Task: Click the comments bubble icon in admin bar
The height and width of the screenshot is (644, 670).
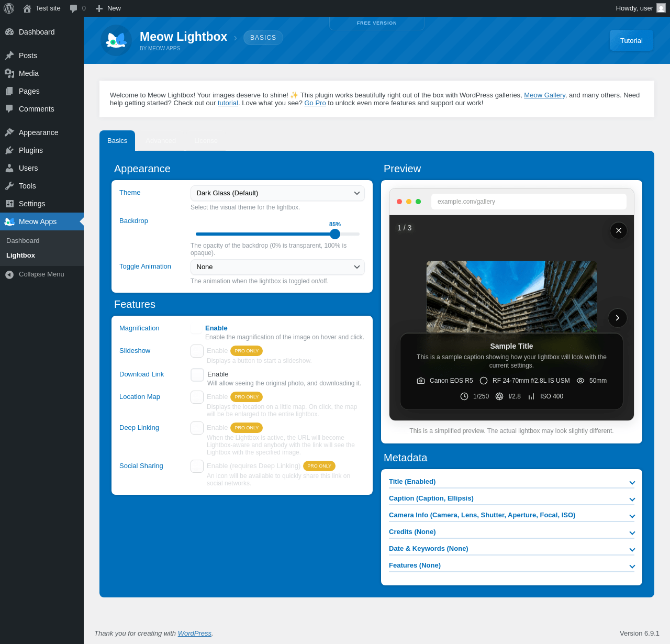Action: [73, 8]
